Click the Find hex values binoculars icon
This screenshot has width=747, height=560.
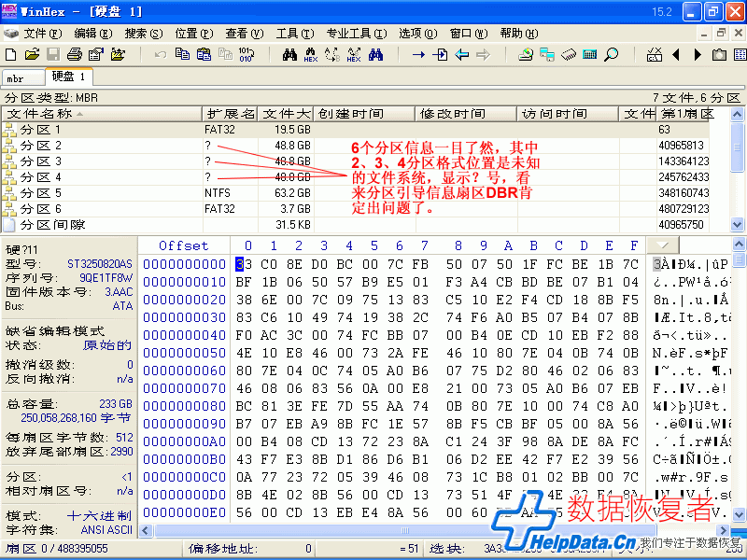(x=311, y=55)
